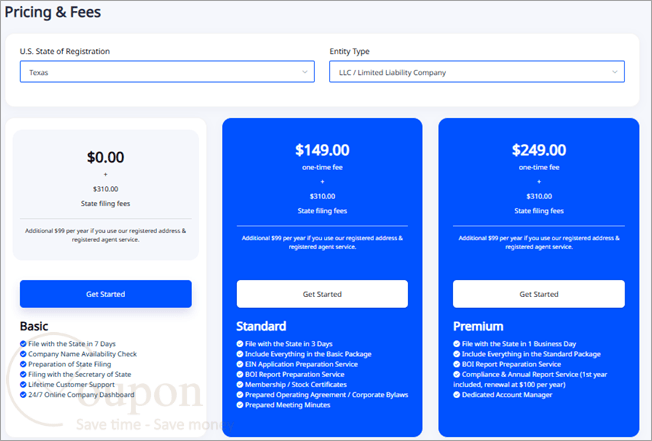This screenshot has height=441, width=652.
Task: Click check icon beside Dedicated Account Manager
Action: pos(457,395)
